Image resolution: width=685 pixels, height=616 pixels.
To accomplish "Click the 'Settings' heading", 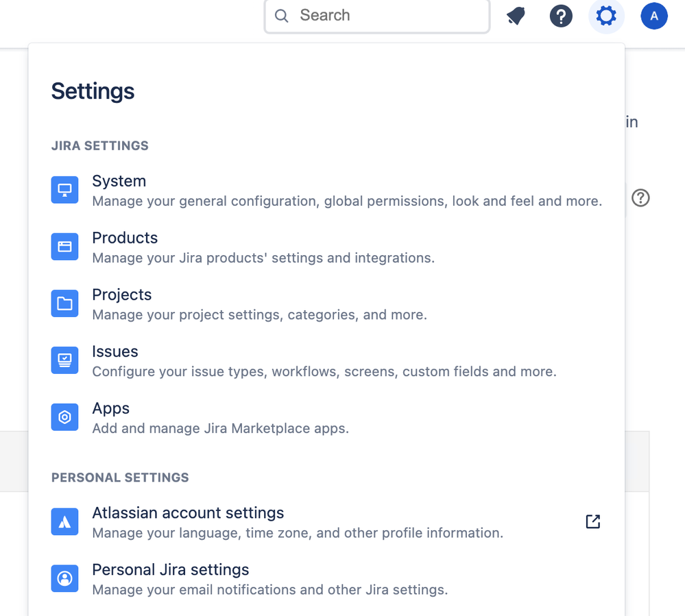I will (93, 91).
